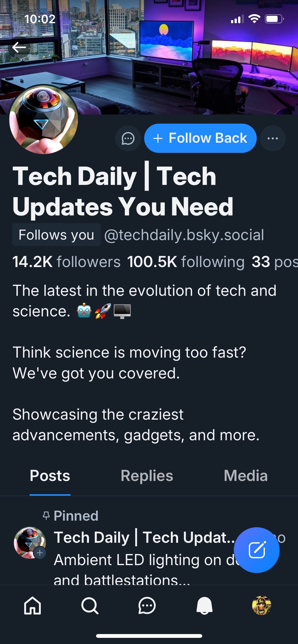Open the 100.5K following list
The image size is (298, 644).
click(x=186, y=262)
